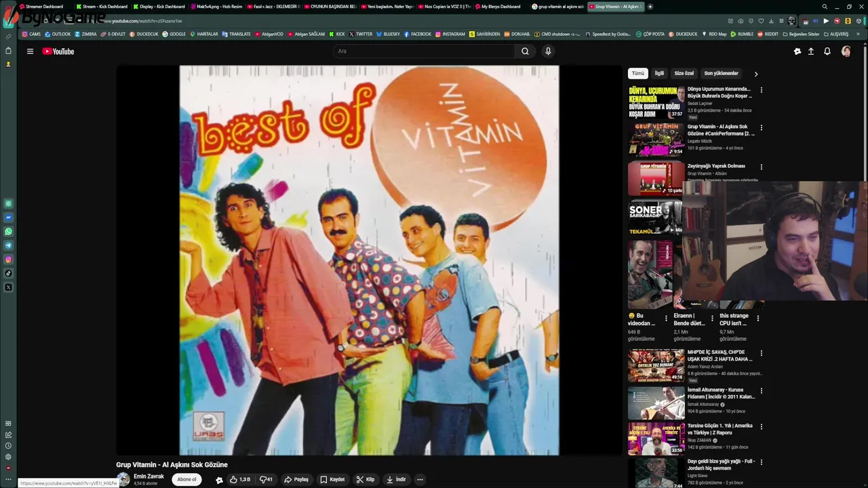This screenshot has width=868, height=488.
Task: Open Tersine Göçün 1. Yılı video title
Action: [x=720, y=429]
